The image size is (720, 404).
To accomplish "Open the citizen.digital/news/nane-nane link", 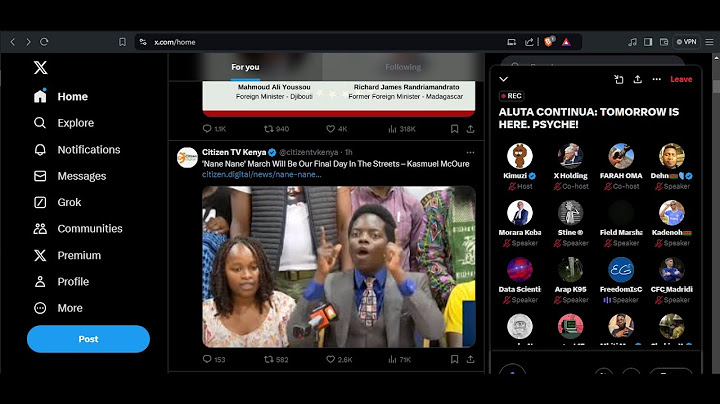I will (x=262, y=174).
